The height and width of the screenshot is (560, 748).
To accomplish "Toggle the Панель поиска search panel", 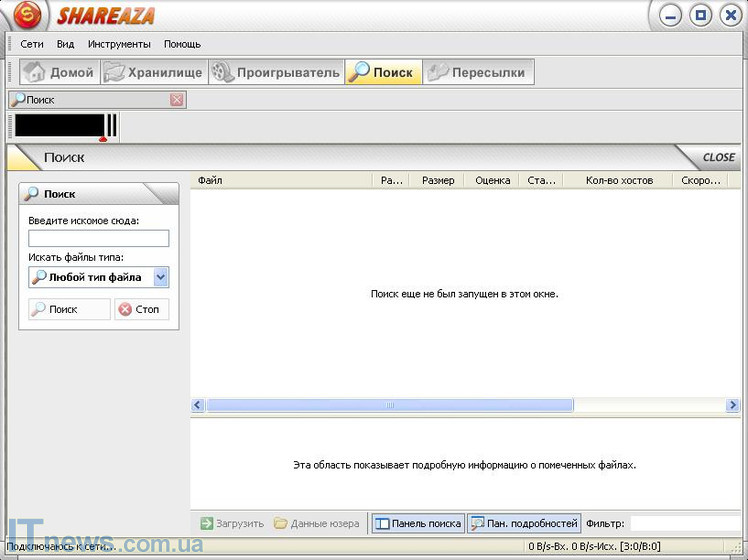I will click(x=417, y=523).
